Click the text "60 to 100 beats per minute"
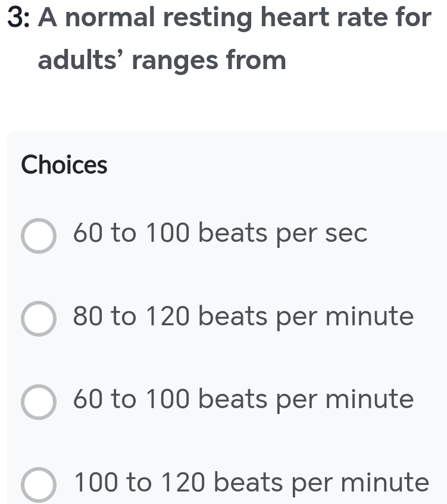This screenshot has width=447, height=504. [x=243, y=400]
